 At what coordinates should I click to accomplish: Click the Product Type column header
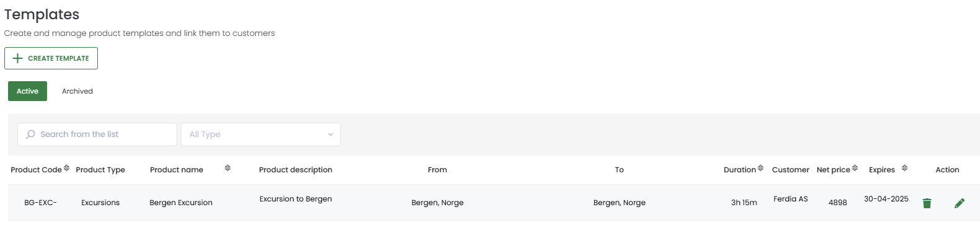(100, 170)
